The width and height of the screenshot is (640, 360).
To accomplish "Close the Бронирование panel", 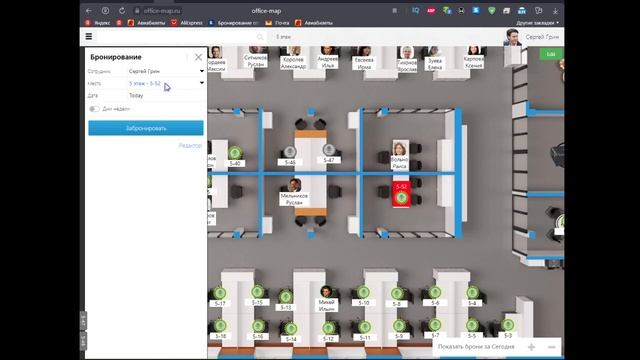I will pyautogui.click(x=198, y=57).
